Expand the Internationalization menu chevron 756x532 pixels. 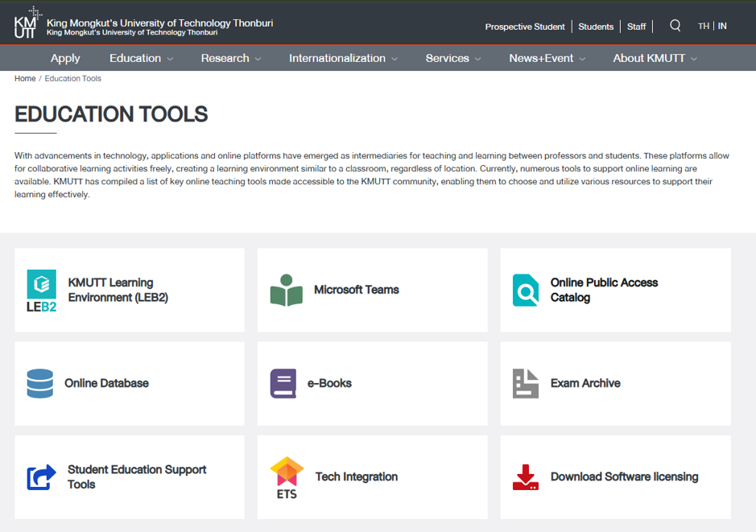[395, 59]
